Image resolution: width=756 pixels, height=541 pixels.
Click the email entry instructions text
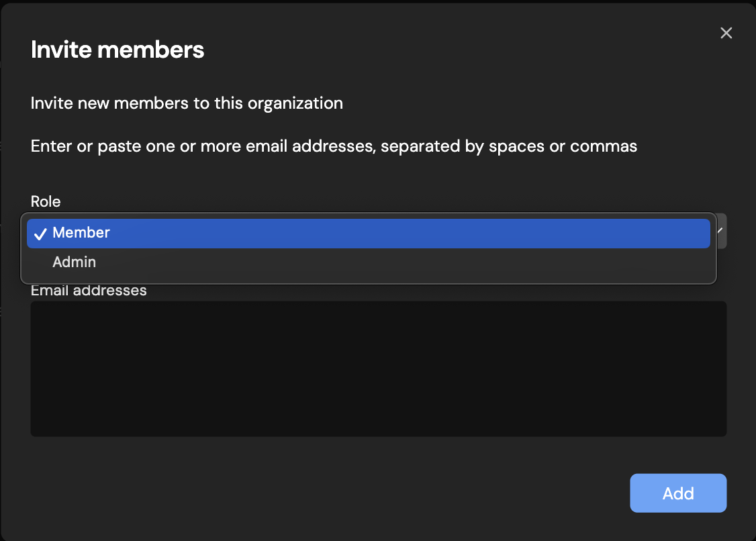click(x=334, y=146)
